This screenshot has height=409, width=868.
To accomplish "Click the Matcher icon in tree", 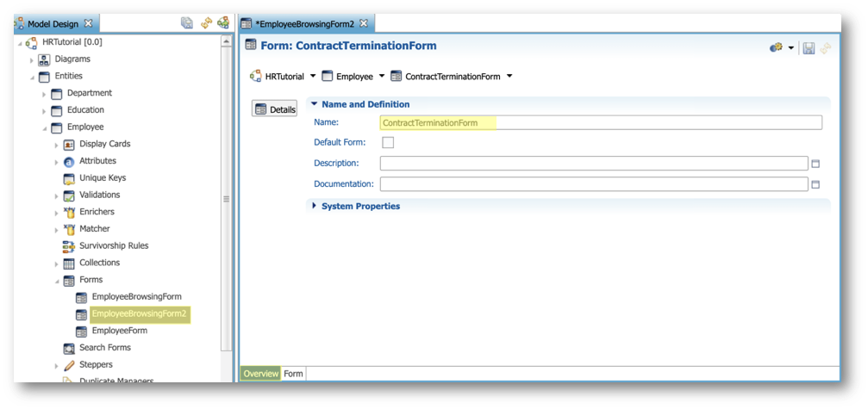I will coord(69,229).
